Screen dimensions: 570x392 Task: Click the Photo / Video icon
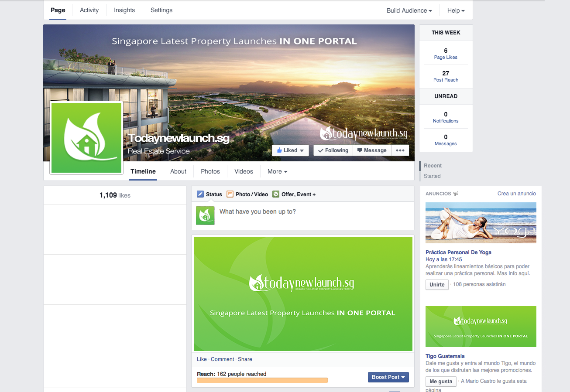[230, 194]
